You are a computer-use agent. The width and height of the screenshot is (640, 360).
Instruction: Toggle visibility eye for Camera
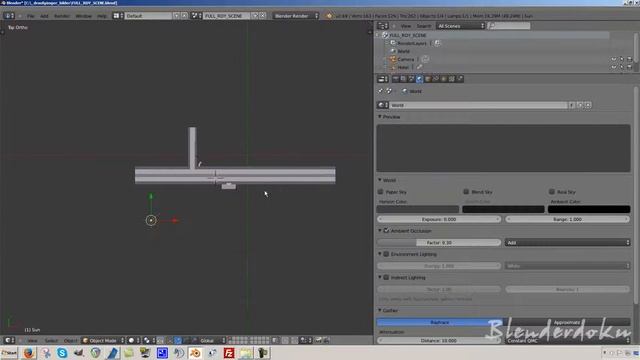(613, 59)
